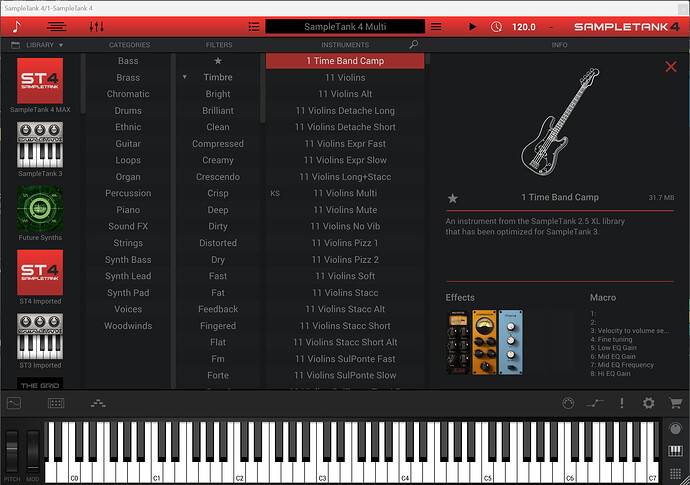Open the blue Chorus effect unit
The height and width of the screenshot is (485, 690).
tap(511, 342)
